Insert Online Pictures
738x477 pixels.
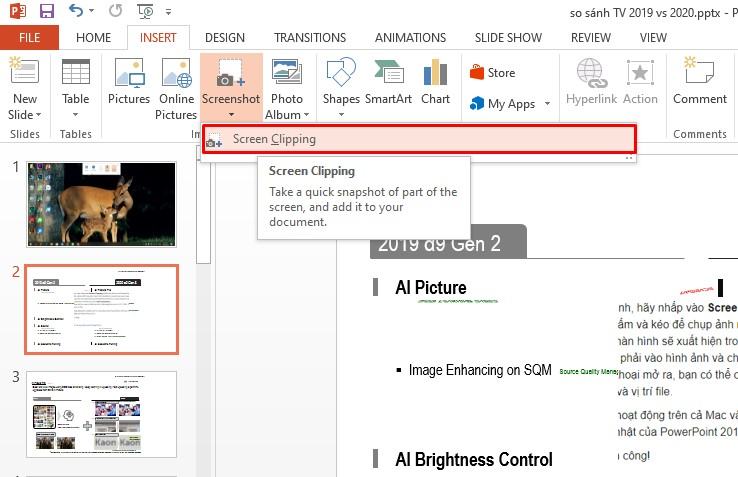[176, 88]
